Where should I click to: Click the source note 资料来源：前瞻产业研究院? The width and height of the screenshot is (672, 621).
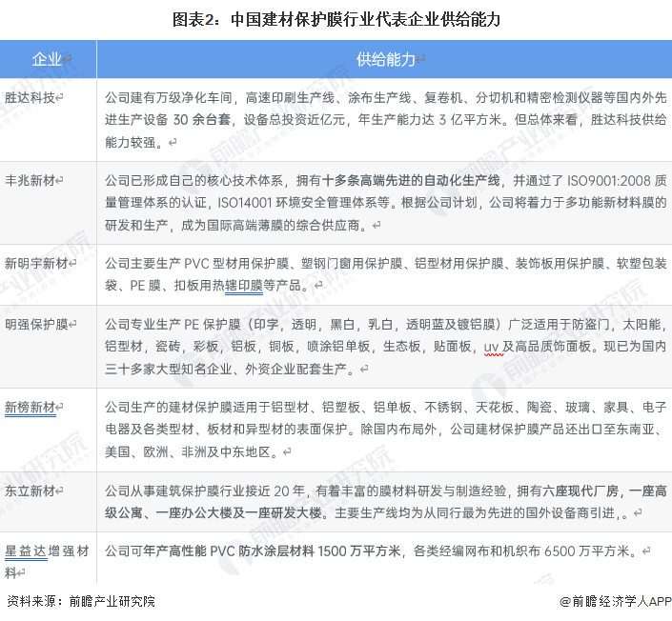81,601
